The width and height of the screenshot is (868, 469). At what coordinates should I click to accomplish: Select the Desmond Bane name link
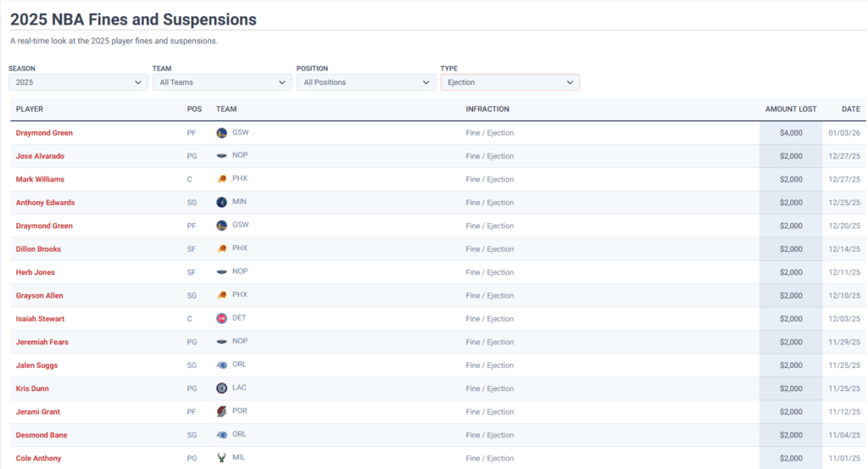(x=42, y=435)
